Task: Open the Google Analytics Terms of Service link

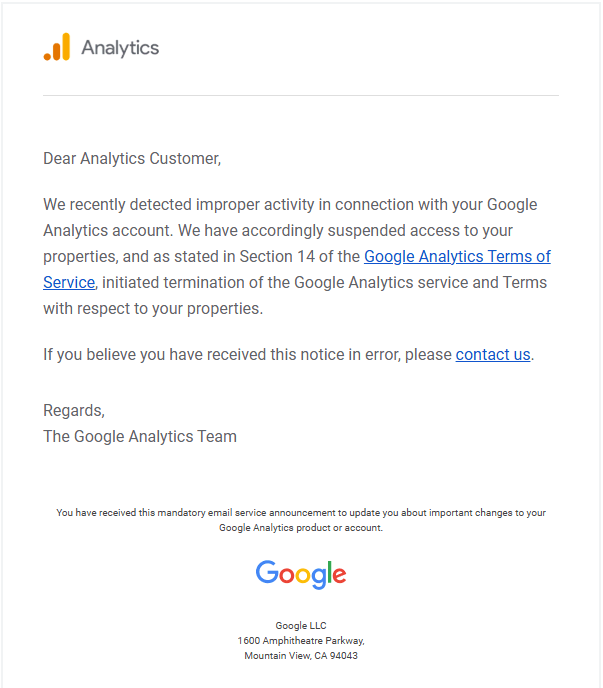Action: (457, 257)
